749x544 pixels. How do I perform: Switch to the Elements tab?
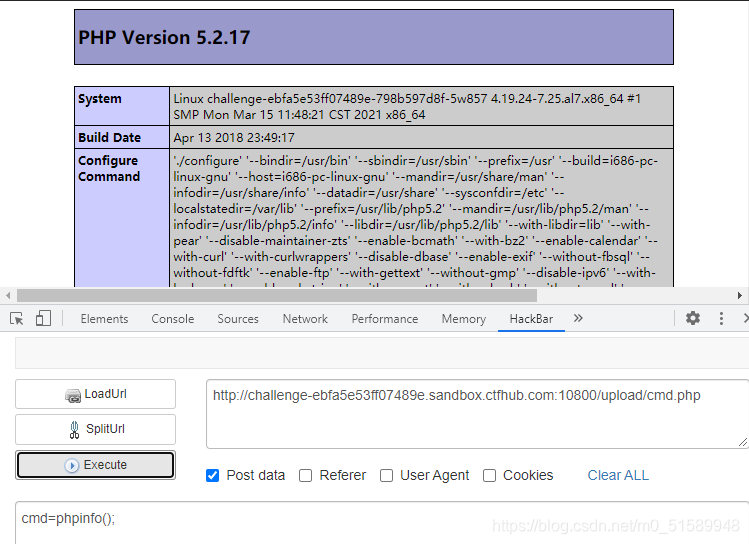[x=104, y=319]
